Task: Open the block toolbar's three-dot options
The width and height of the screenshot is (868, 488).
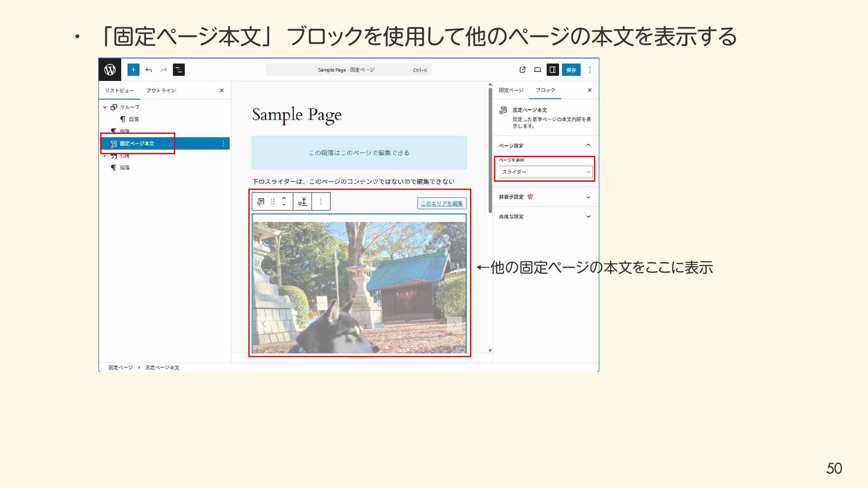Action: 321,202
